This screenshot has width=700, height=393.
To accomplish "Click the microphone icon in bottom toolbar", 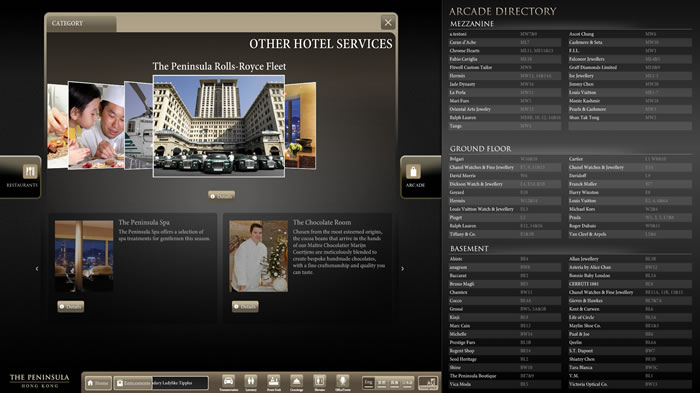I will 342,381.
